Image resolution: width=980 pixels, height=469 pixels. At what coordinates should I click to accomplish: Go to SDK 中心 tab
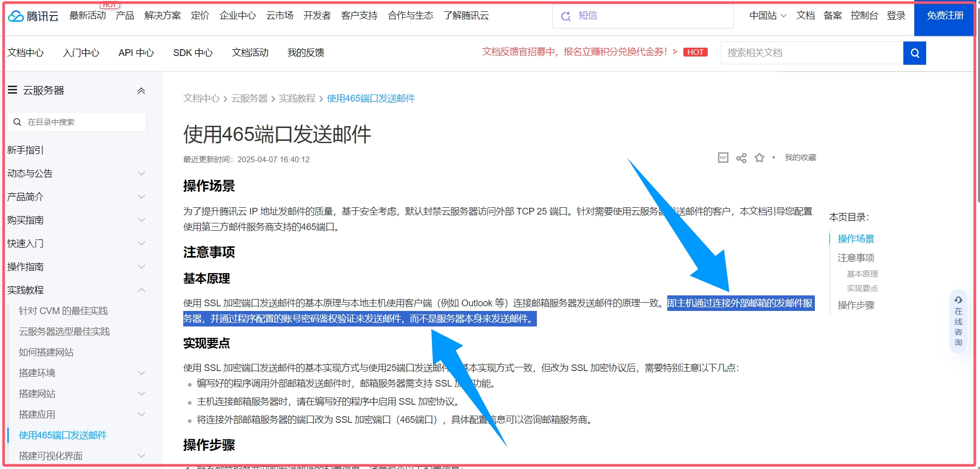pos(193,53)
